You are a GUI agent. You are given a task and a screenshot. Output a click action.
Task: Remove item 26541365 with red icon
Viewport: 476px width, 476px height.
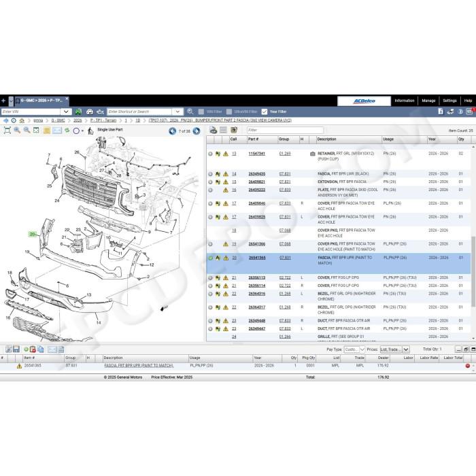pos(468,366)
